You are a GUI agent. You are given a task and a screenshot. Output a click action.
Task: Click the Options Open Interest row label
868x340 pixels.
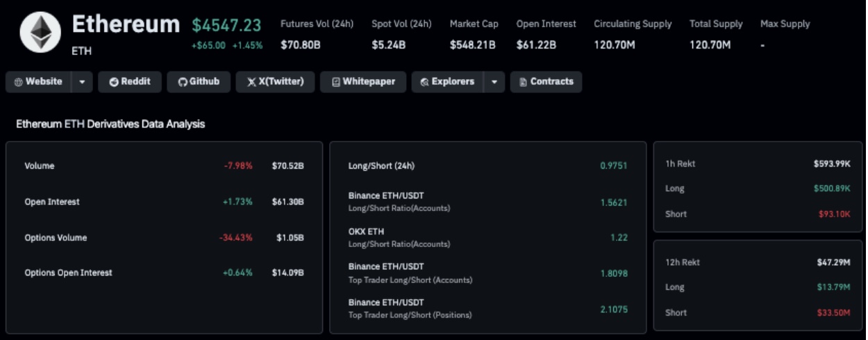click(68, 273)
